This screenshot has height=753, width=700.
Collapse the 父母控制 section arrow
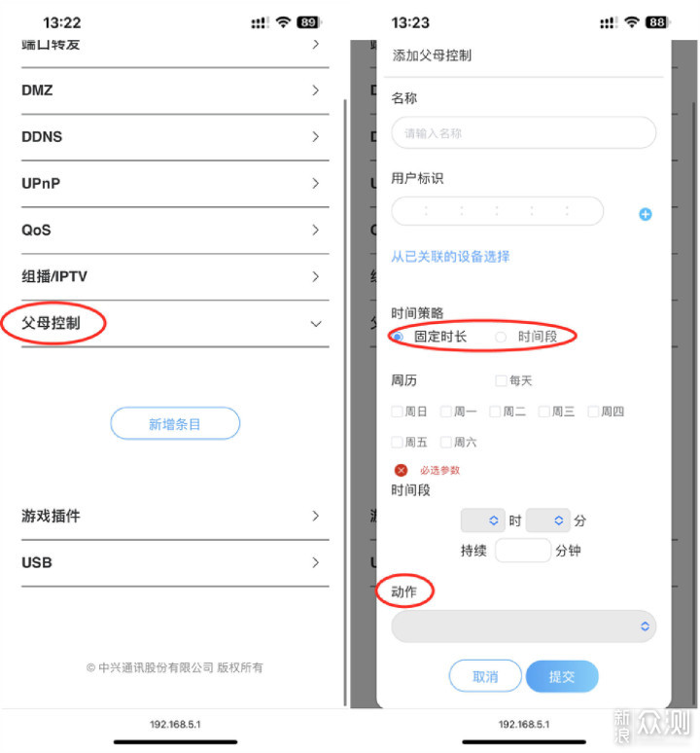point(316,324)
